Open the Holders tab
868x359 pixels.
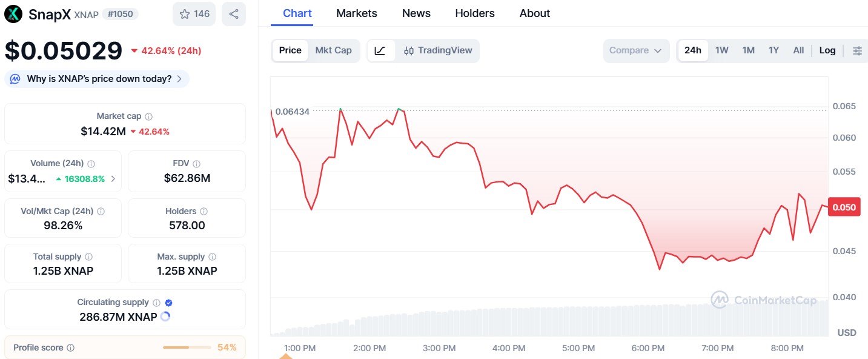click(x=474, y=13)
